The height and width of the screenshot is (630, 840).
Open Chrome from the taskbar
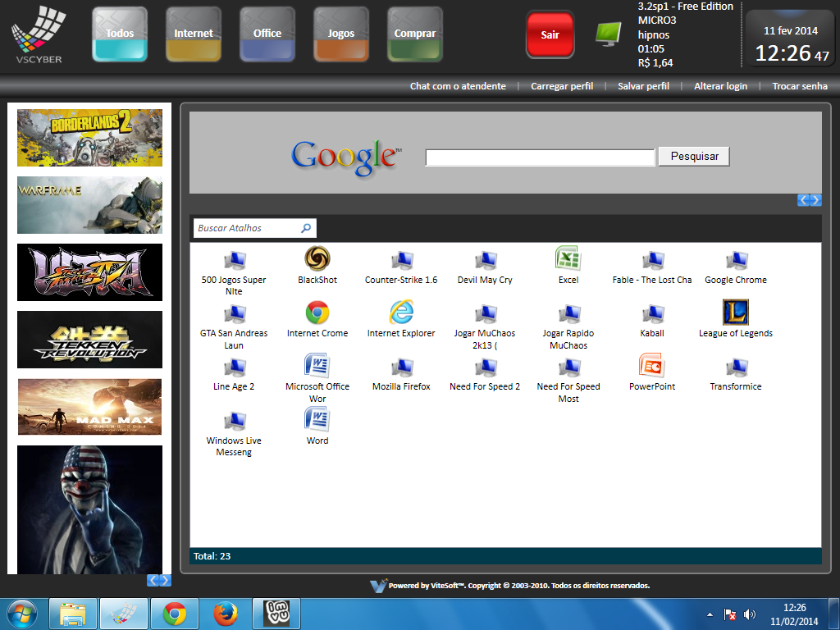click(175, 614)
